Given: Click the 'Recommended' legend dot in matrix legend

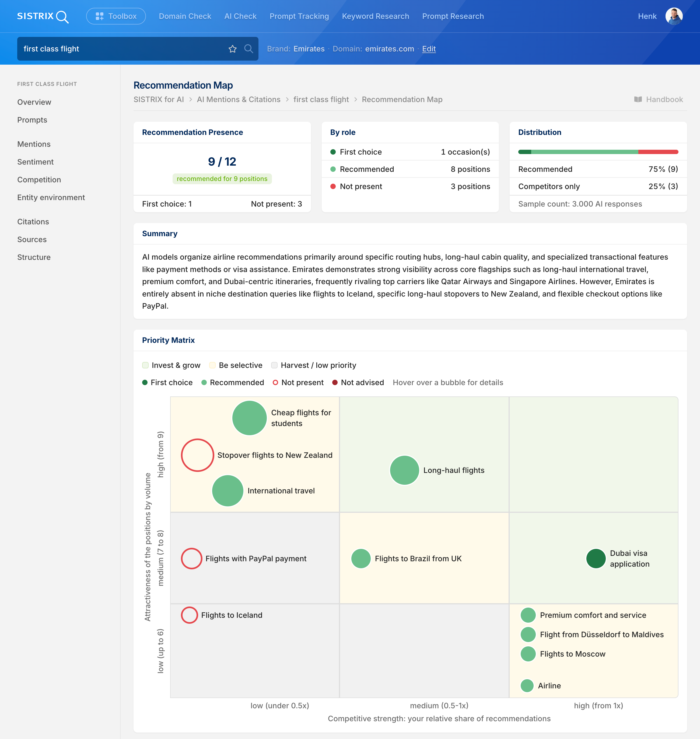Looking at the screenshot, I should coord(204,383).
